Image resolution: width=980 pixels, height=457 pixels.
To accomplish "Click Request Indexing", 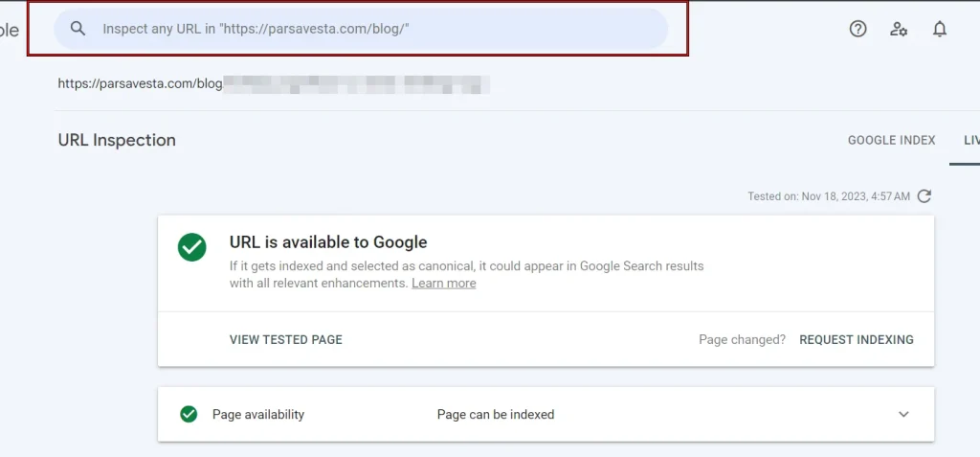I will coord(857,340).
